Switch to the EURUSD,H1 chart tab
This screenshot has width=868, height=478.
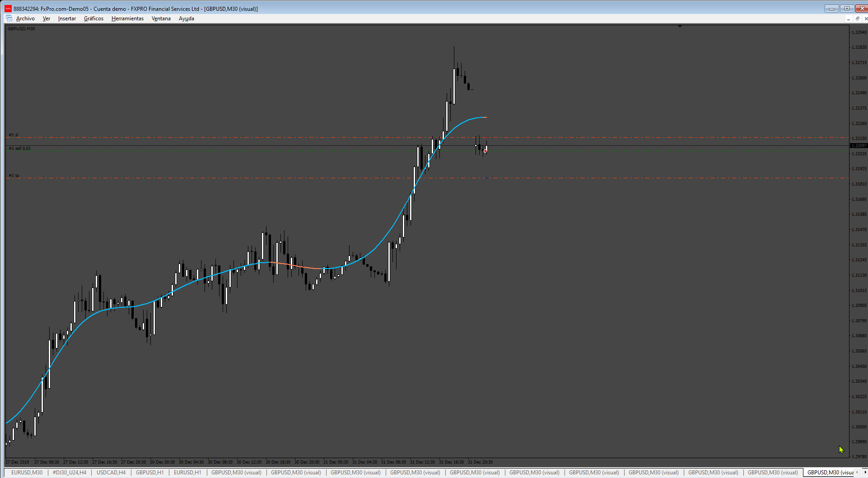click(x=187, y=473)
